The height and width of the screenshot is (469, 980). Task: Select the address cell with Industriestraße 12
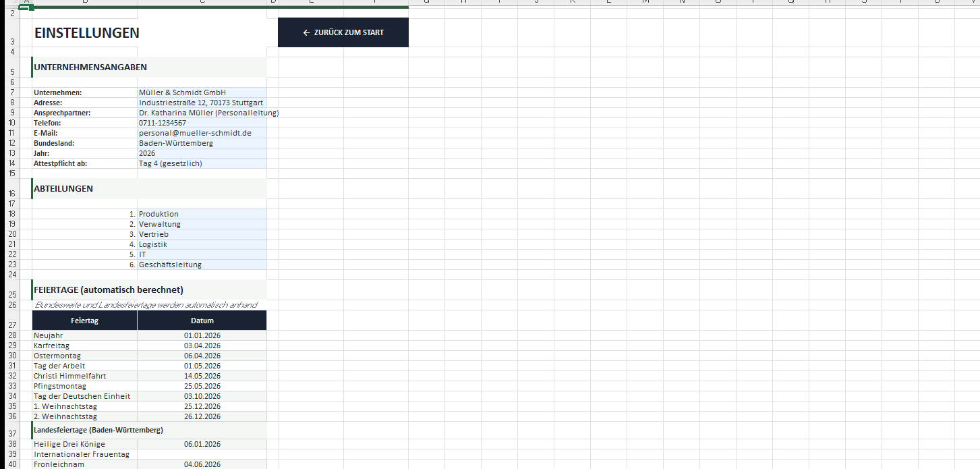coord(202,103)
